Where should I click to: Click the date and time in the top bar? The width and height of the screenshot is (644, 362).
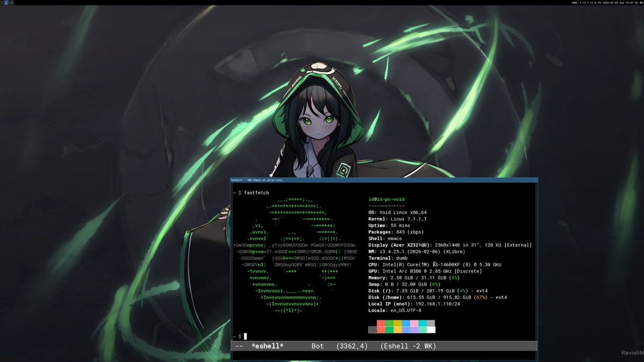(x=620, y=3)
